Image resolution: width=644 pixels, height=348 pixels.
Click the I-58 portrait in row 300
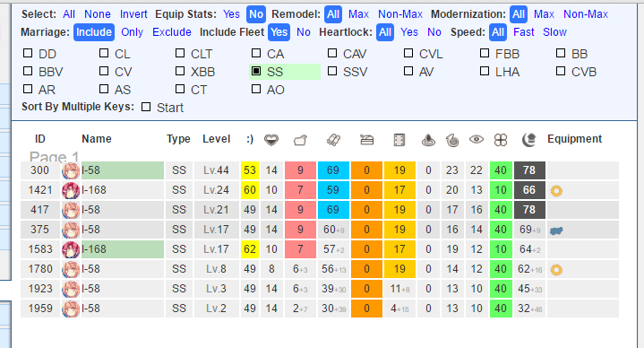tap(71, 170)
